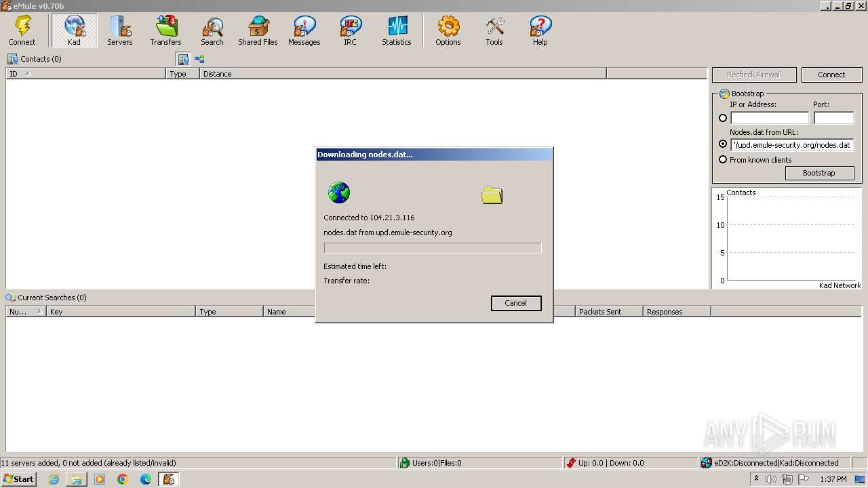Click the eD2K connection status icon
The height and width of the screenshot is (488, 868).
tap(707, 463)
